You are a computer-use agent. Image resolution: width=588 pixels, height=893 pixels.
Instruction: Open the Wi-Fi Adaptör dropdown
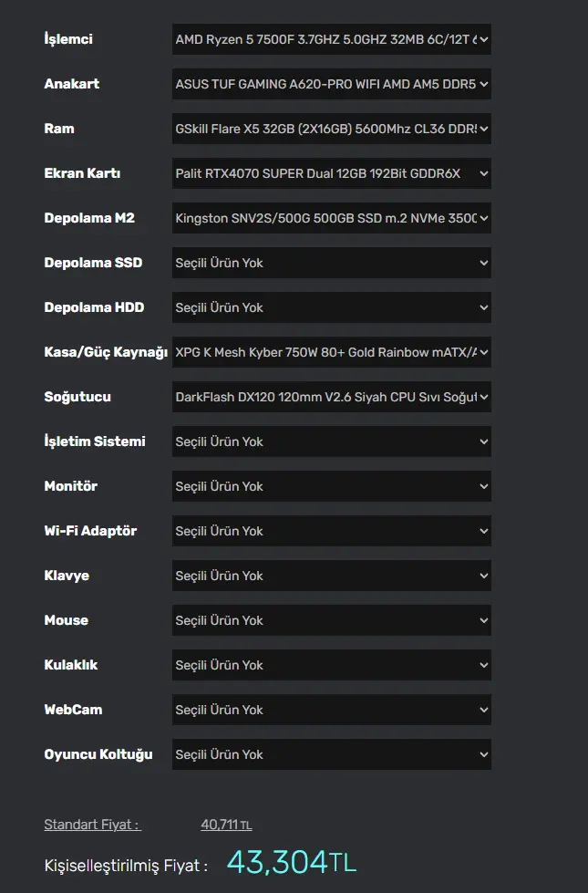click(x=331, y=531)
